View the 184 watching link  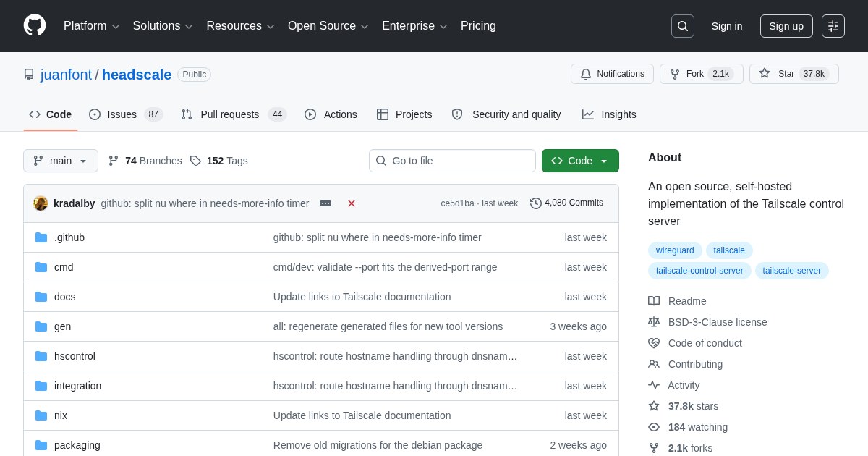click(x=688, y=427)
